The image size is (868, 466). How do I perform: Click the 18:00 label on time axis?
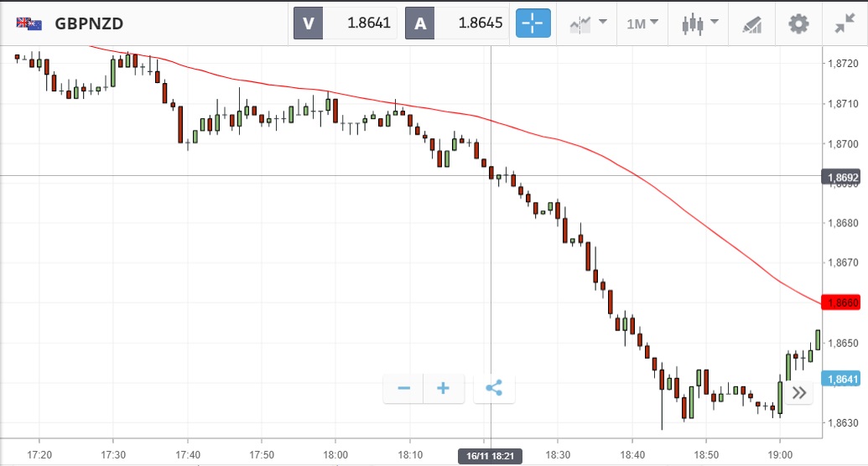click(335, 454)
